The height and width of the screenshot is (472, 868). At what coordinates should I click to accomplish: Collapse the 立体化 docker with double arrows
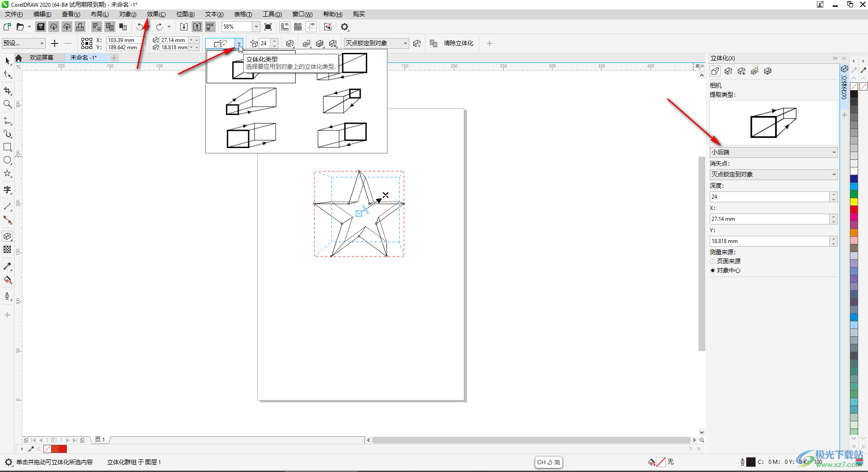[x=835, y=58]
